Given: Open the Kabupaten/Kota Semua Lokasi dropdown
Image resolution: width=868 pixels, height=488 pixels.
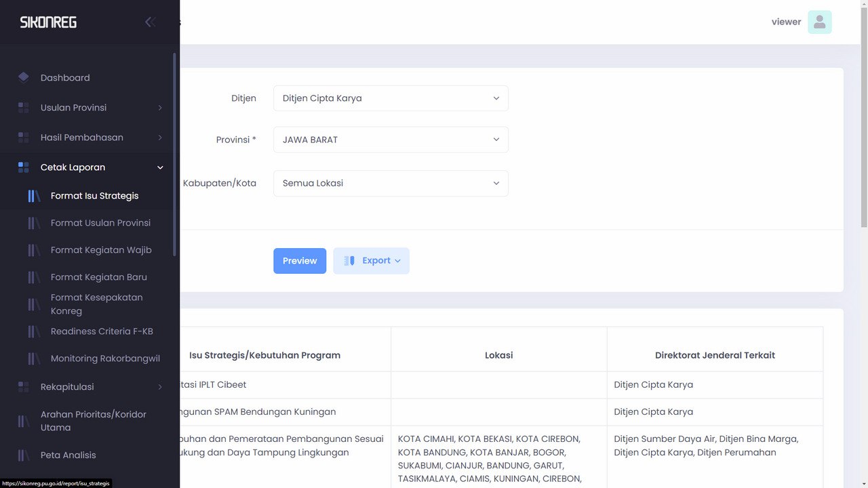Looking at the screenshot, I should 391,183.
